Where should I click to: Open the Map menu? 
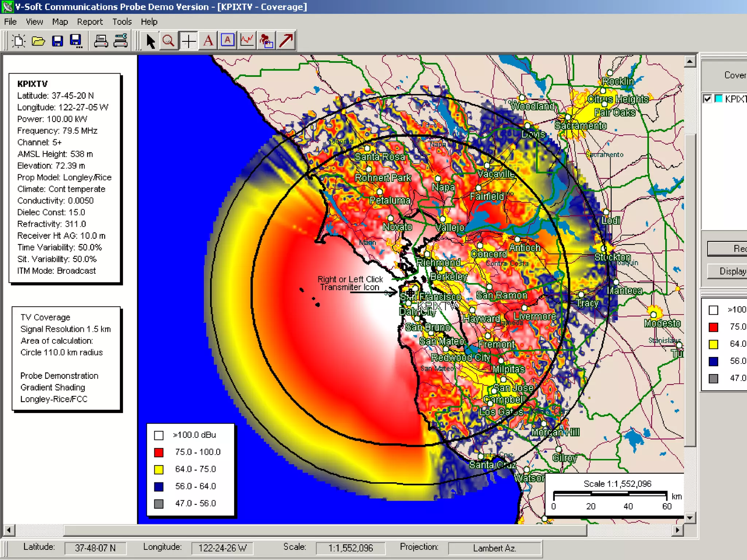(60, 22)
